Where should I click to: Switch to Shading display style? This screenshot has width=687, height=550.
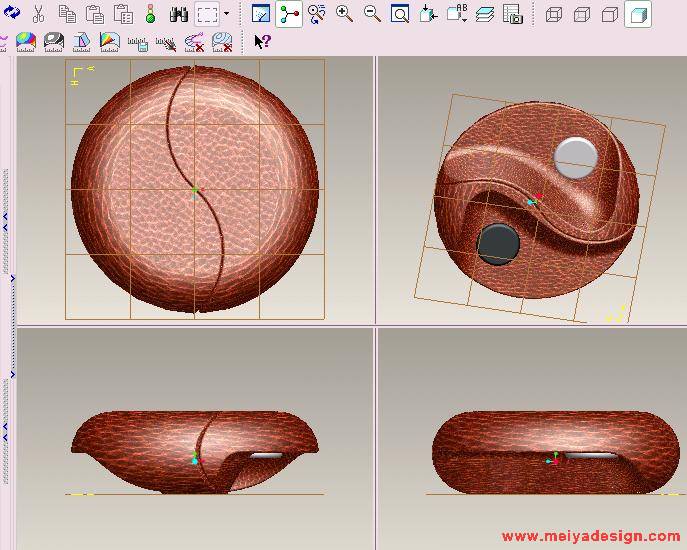tap(638, 14)
